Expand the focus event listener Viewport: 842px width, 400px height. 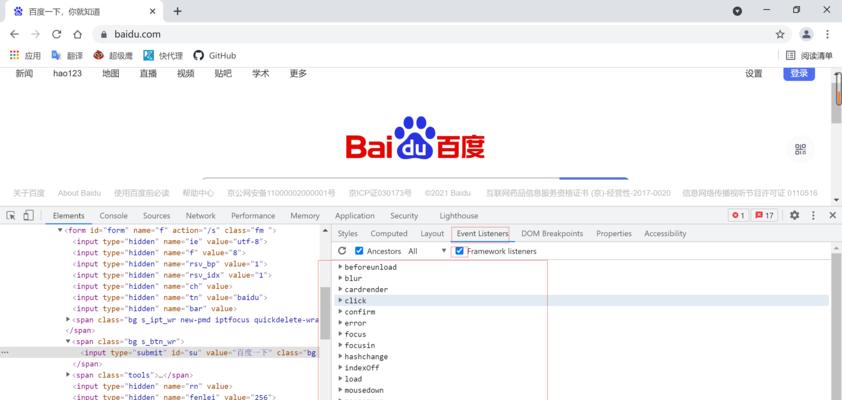(340, 334)
